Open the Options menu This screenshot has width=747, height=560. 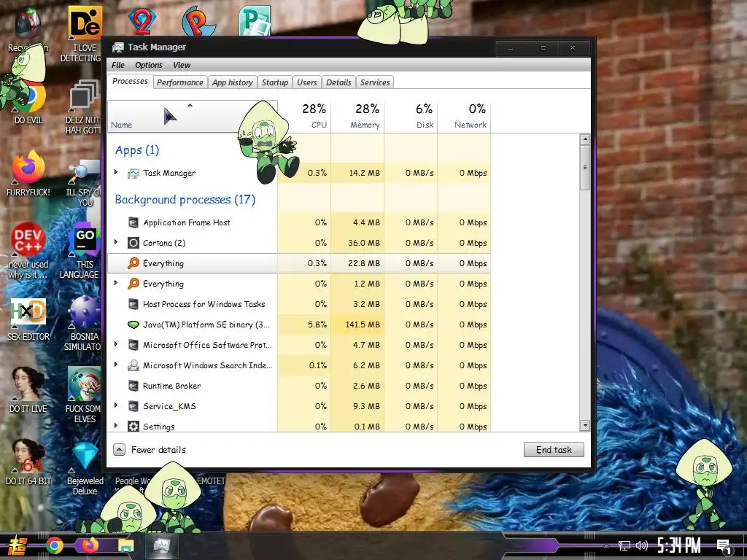[x=149, y=65]
